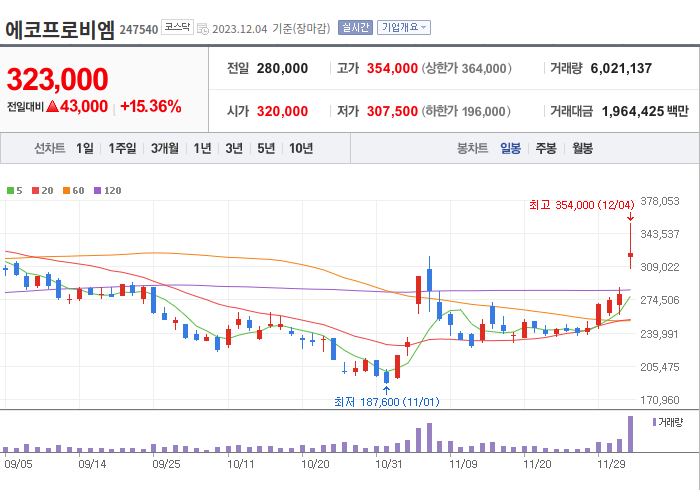Select the 1주일 line chart tab
Screen dimensions: 700x490
122,148
